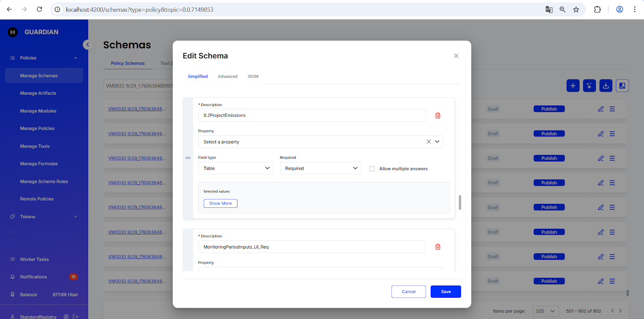Save the schema changes
Screen dimensions: 644x319
(446, 292)
